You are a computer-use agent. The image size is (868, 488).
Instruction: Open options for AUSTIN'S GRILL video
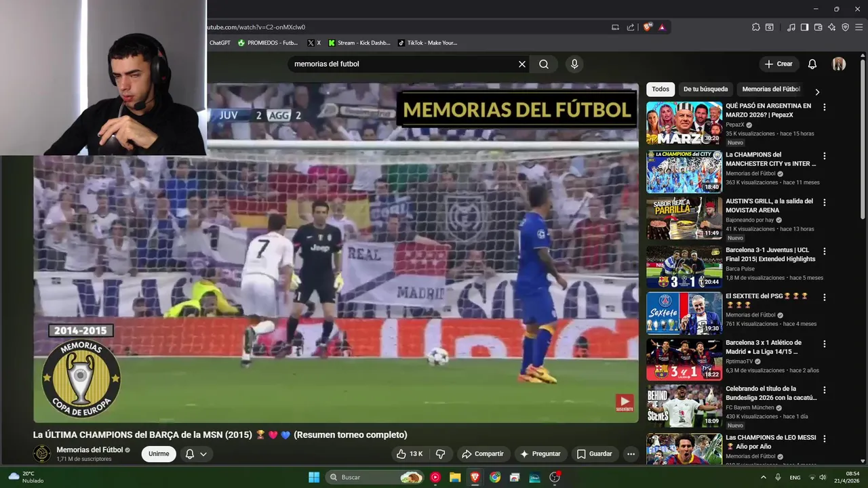(x=825, y=202)
